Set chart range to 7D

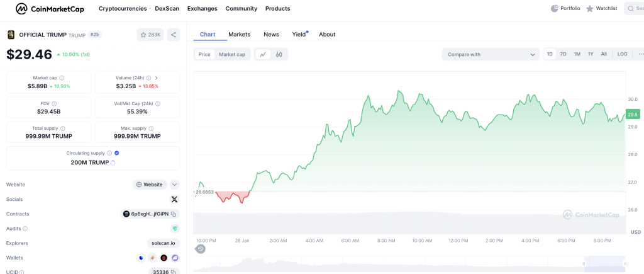563,54
